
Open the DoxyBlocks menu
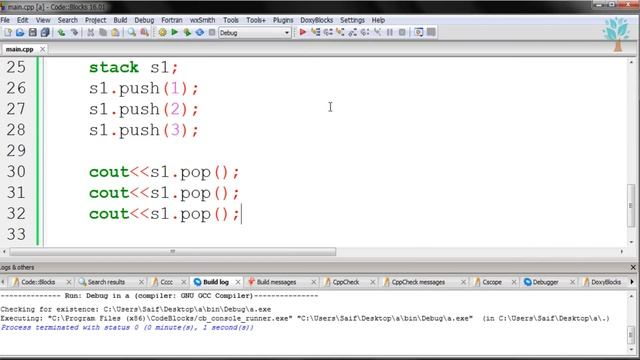[316, 20]
